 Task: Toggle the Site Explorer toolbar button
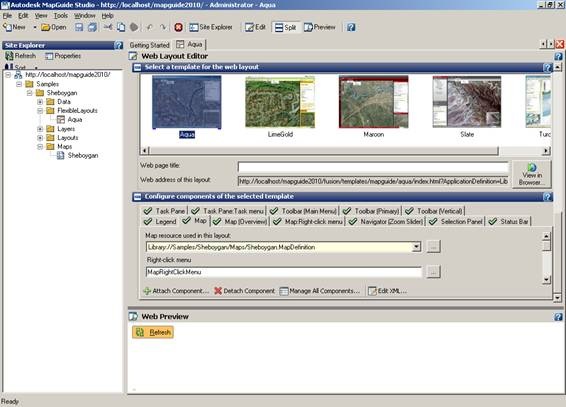pyautogui.click(x=211, y=27)
